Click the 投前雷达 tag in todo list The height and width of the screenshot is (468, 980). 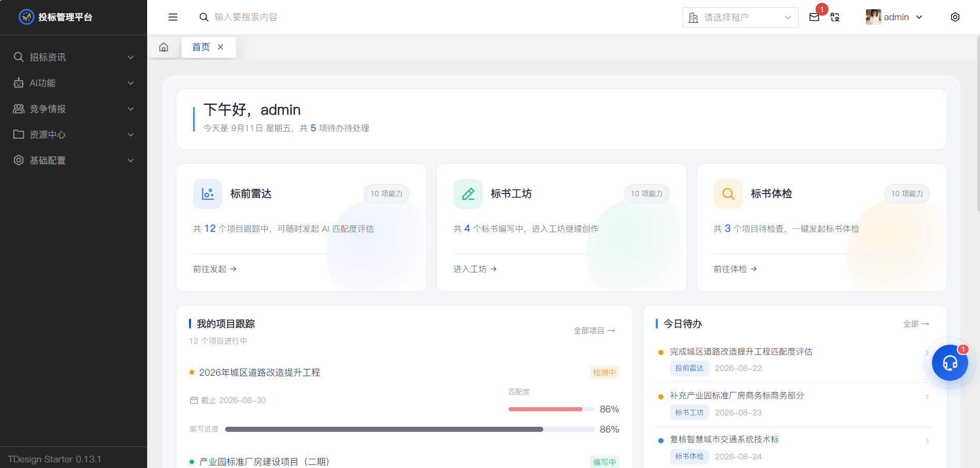[x=689, y=368]
